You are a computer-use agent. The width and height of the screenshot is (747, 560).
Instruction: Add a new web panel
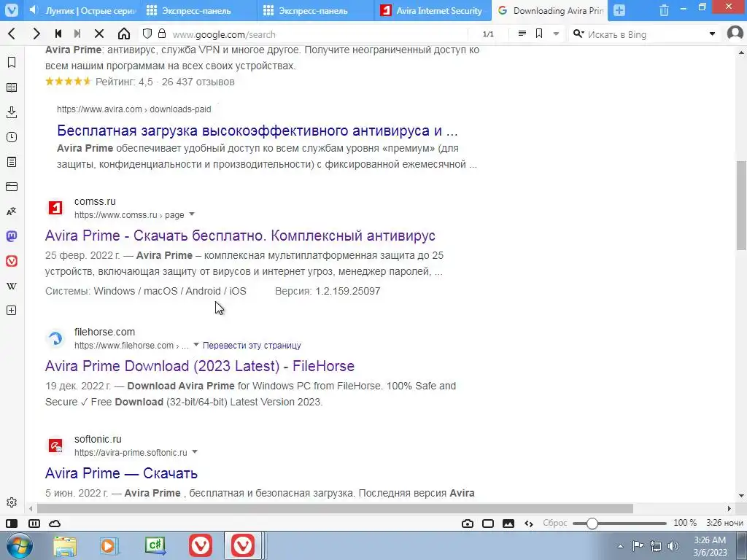point(12,311)
